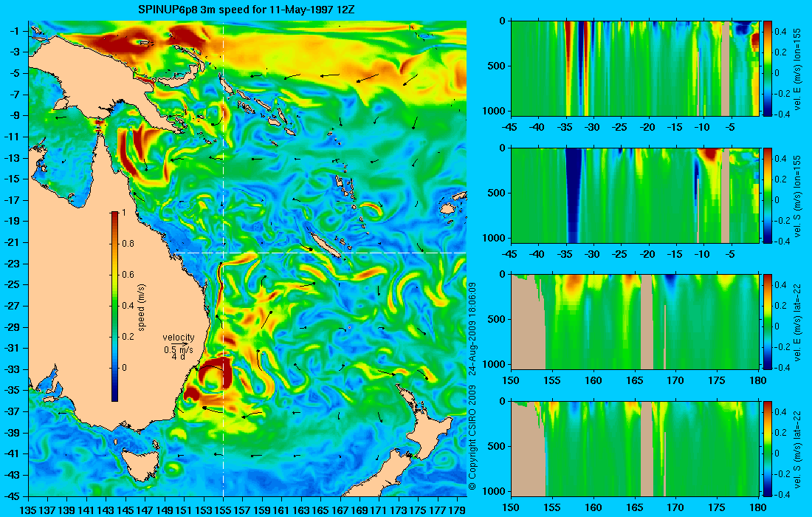The image size is (812, 517).
Task: Select the "vel. E (m/s) lat=-22" label
Action: [x=797, y=322]
